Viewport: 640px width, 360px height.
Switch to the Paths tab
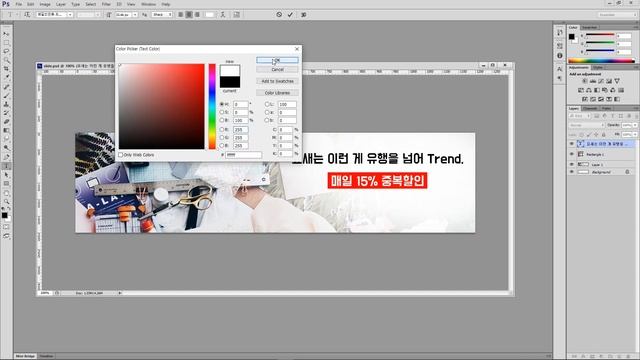click(607, 108)
